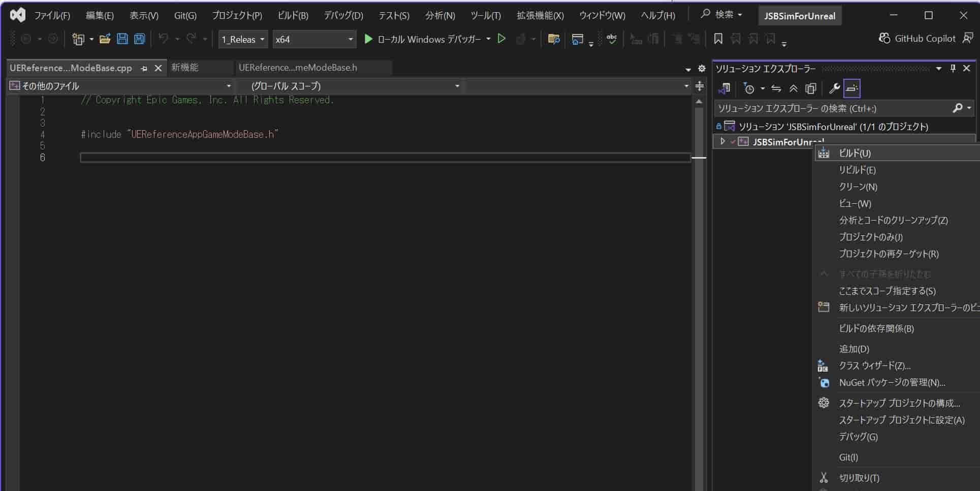The width and height of the screenshot is (980, 491).
Task: Click the editor split handle above the scrollbar
Action: (x=700, y=86)
